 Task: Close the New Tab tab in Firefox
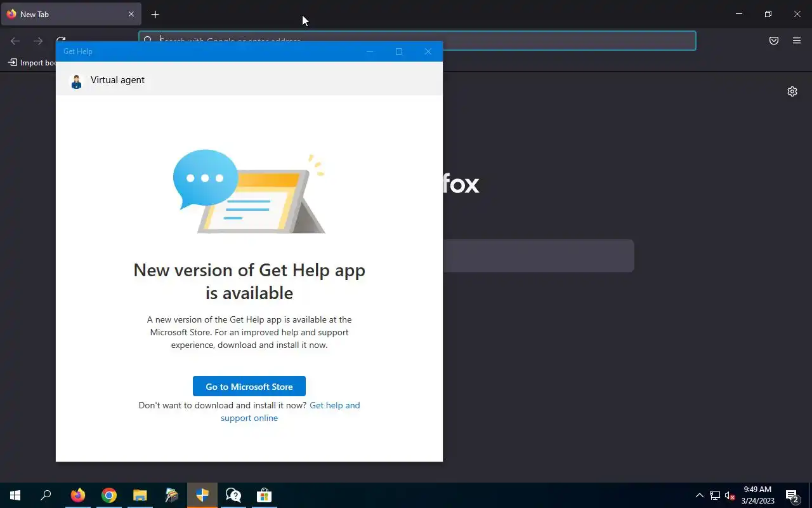131,14
